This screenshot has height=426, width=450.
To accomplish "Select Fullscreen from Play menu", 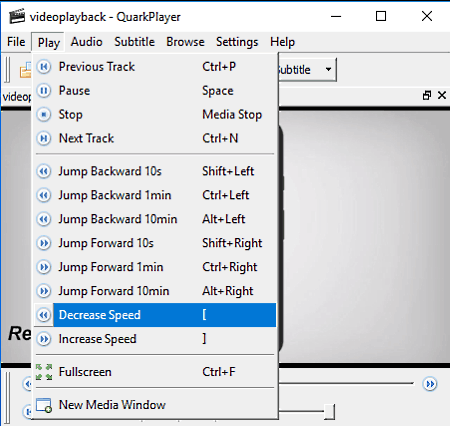I will coord(155,372).
